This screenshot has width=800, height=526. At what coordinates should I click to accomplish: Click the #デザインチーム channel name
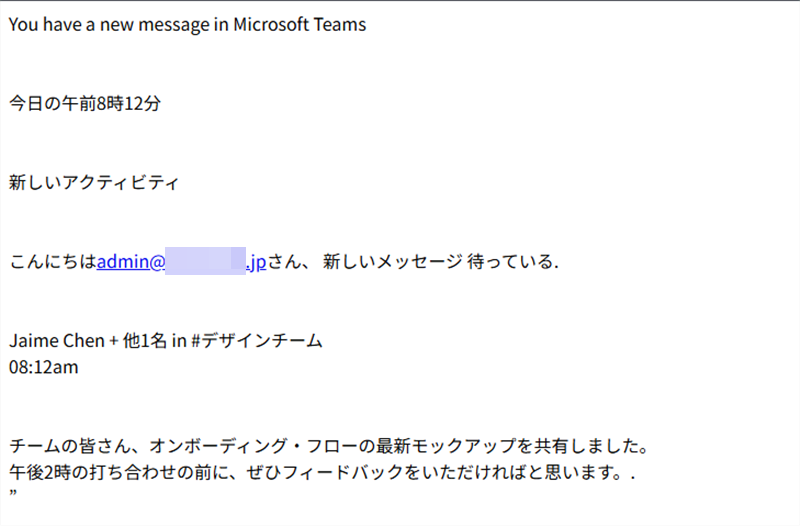[x=257, y=340]
